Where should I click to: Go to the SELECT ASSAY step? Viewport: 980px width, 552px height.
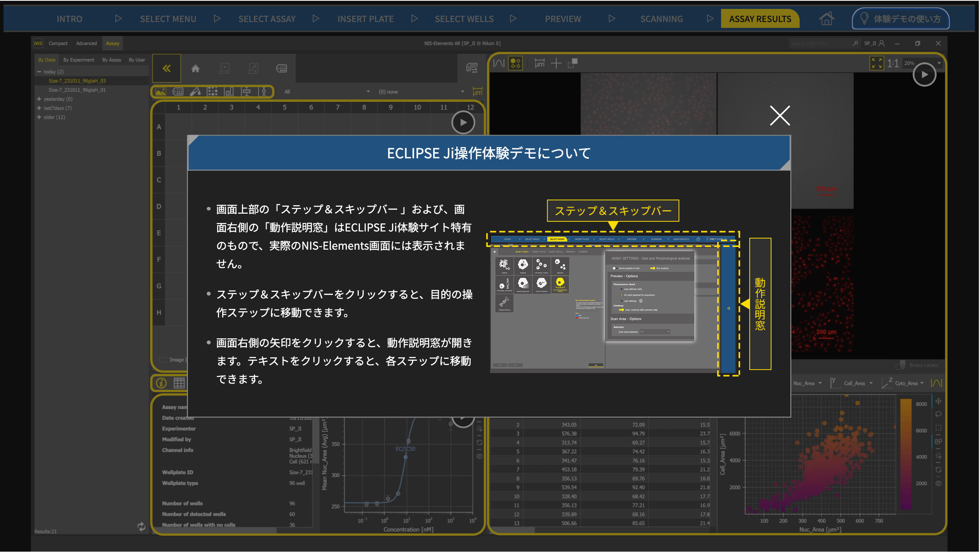pyautogui.click(x=267, y=19)
